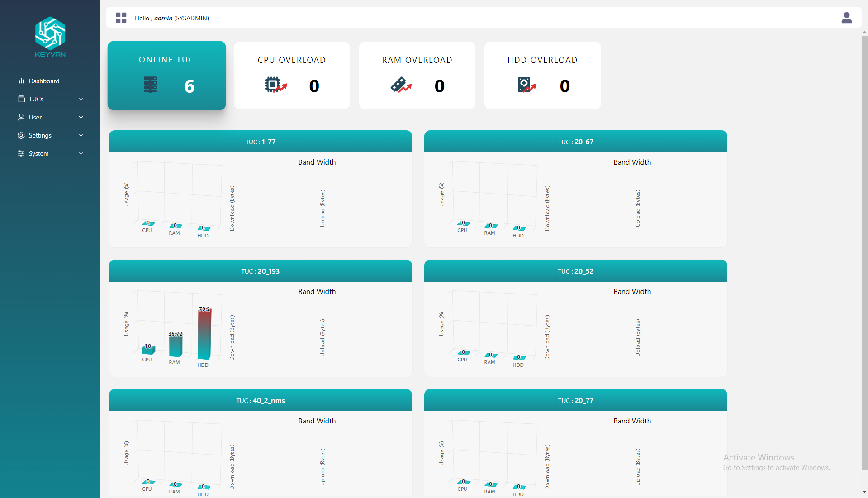The width and height of the screenshot is (868, 498).
Task: Click the RAM overload icon
Action: pyautogui.click(x=401, y=85)
